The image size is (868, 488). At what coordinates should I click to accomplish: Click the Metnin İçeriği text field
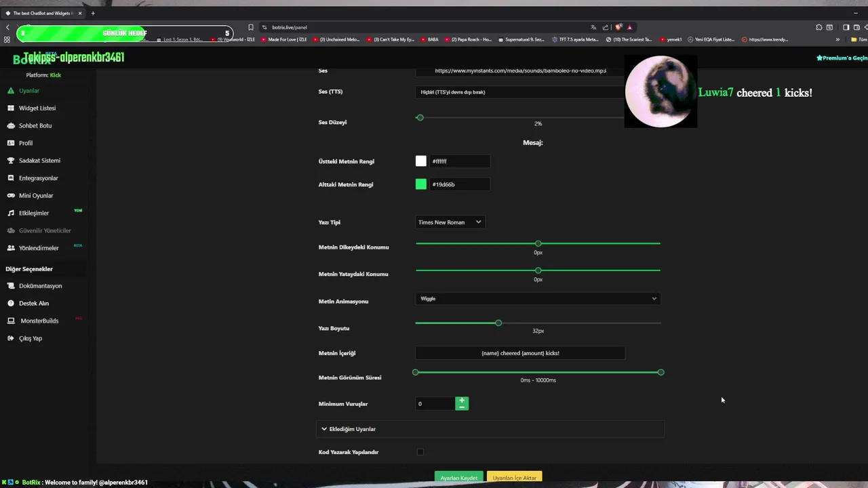point(520,353)
